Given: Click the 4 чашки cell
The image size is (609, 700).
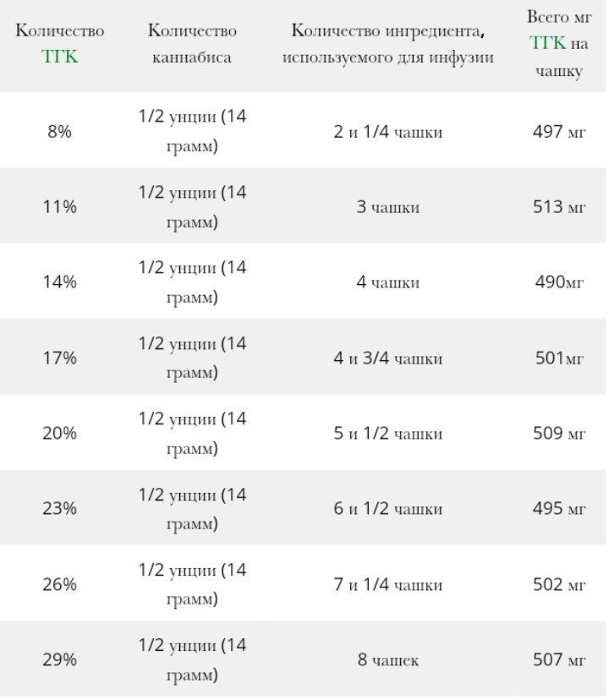Looking at the screenshot, I should [x=388, y=282].
